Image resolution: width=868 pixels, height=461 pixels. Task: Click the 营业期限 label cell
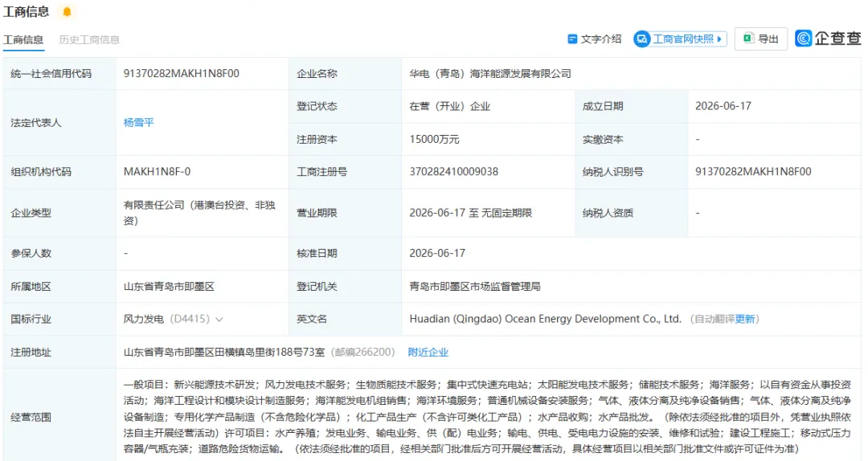pyautogui.click(x=345, y=213)
